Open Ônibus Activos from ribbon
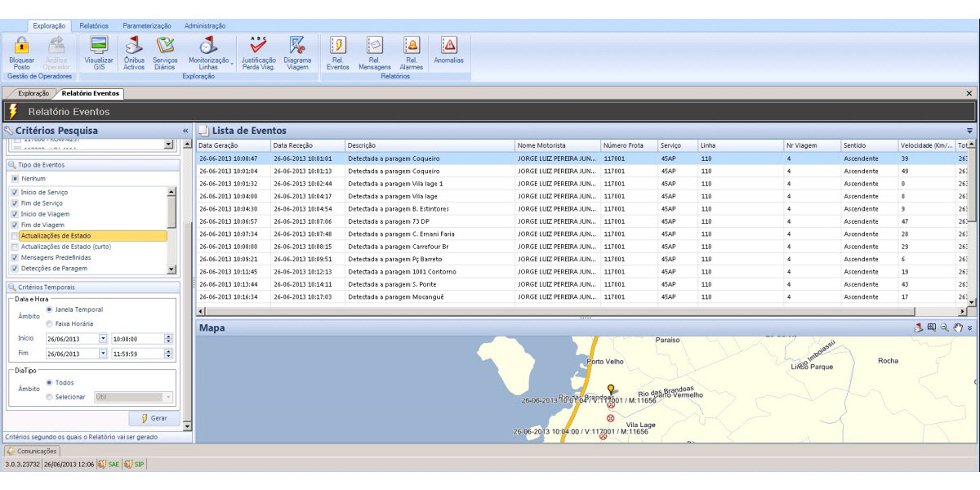 pyautogui.click(x=134, y=47)
